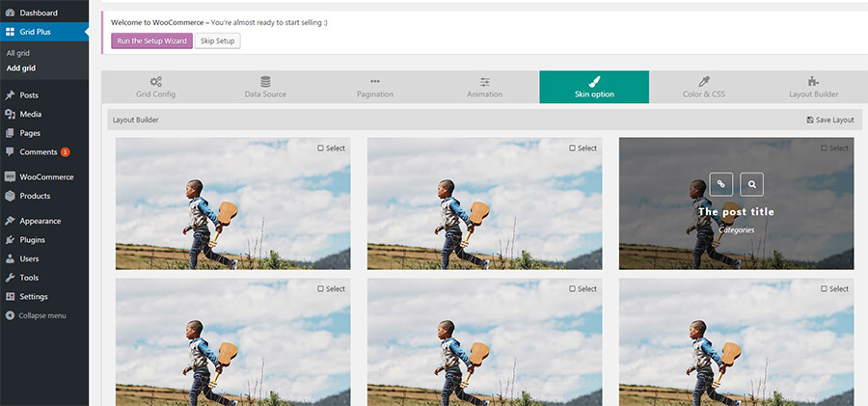868x406 pixels.
Task: Open the All grid submenu link
Action: coord(18,53)
